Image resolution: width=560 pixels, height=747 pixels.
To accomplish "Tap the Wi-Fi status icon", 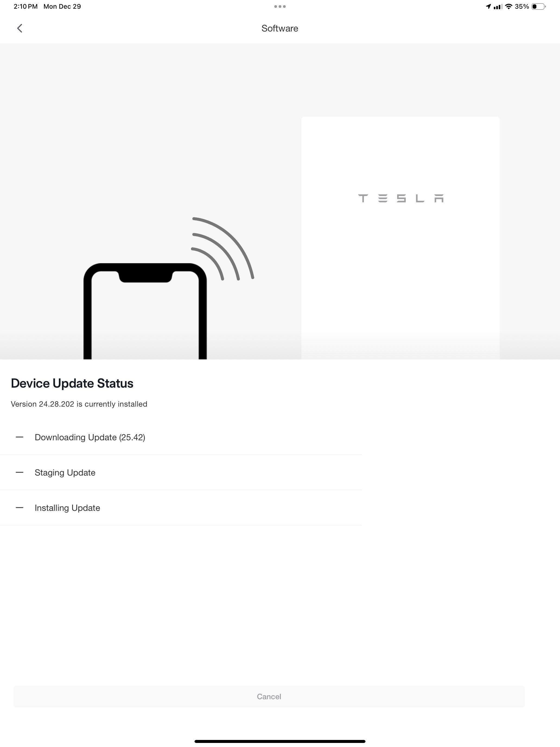I will [x=508, y=7].
